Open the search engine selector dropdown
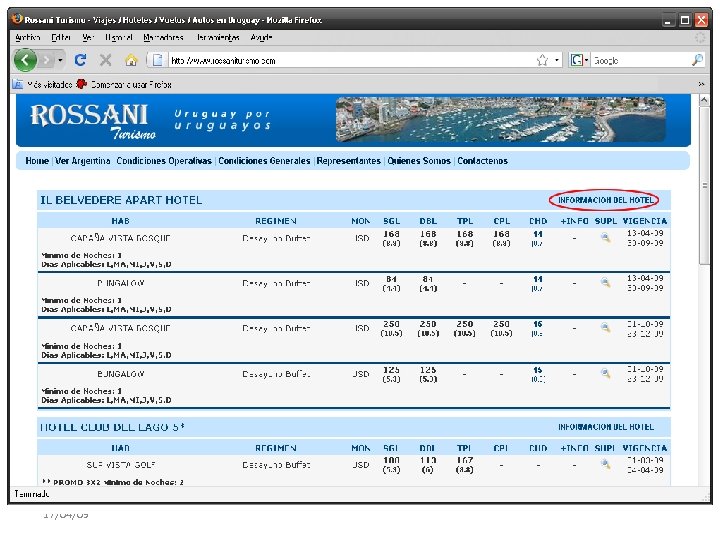This screenshot has height=540, width=720. point(579,60)
